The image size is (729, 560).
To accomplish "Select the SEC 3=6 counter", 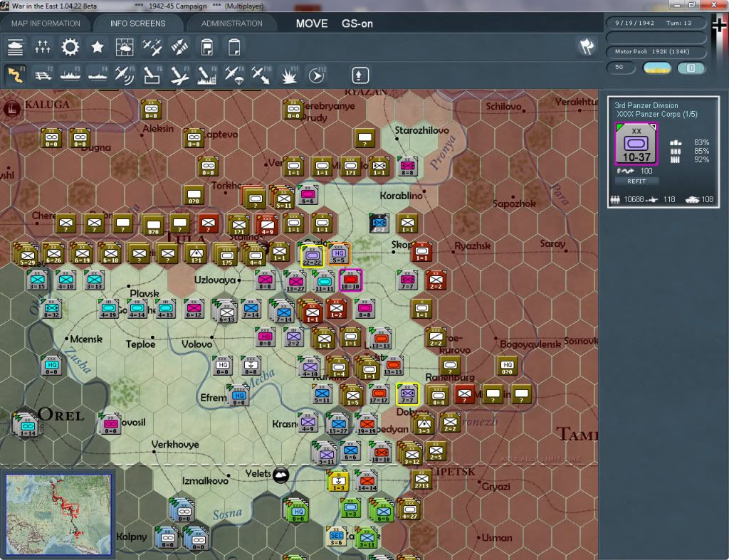I will 336,537.
